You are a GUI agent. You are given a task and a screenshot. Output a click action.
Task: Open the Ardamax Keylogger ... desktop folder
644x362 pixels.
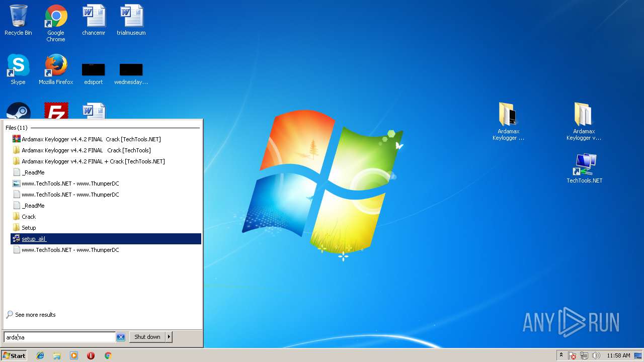coord(508,121)
